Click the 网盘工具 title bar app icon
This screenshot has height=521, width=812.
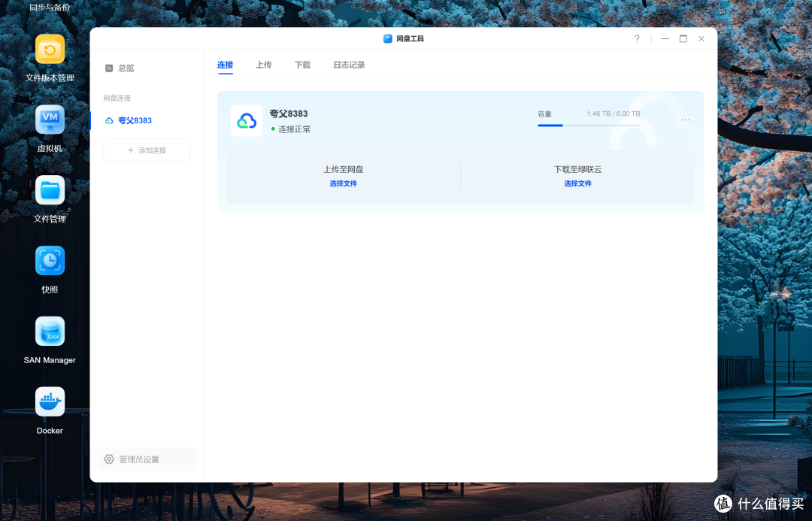coord(387,39)
